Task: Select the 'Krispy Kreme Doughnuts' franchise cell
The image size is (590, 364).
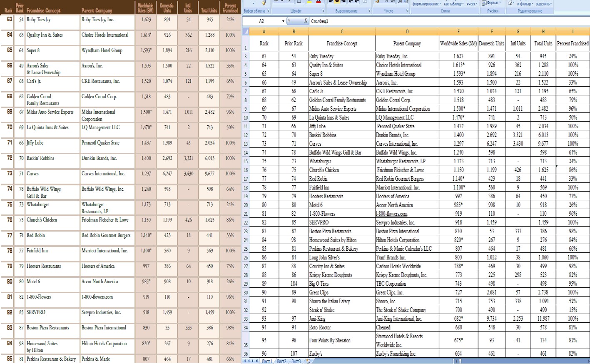Action: pos(342,275)
